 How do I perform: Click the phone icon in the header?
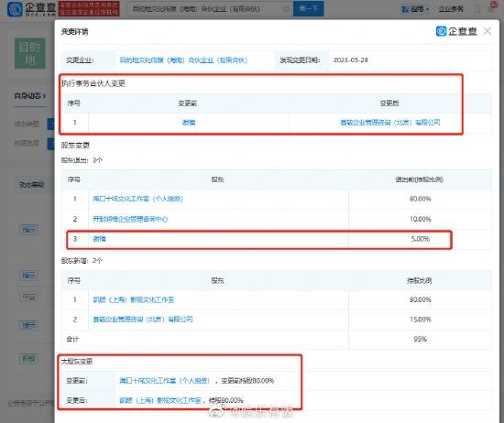pyautogui.click(x=477, y=9)
